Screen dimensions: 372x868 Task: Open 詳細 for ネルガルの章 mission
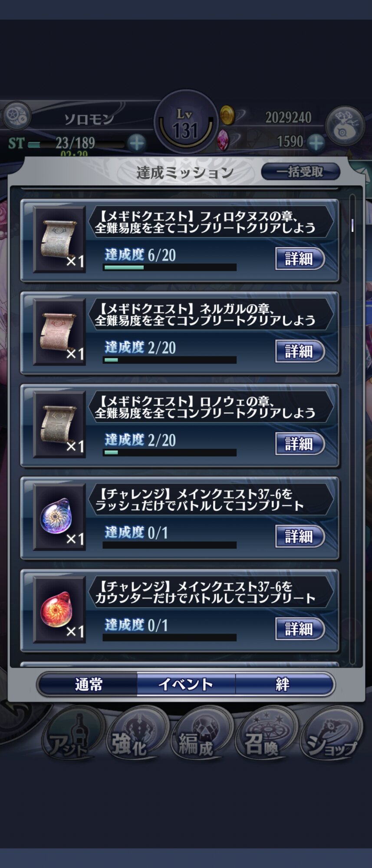click(x=300, y=351)
